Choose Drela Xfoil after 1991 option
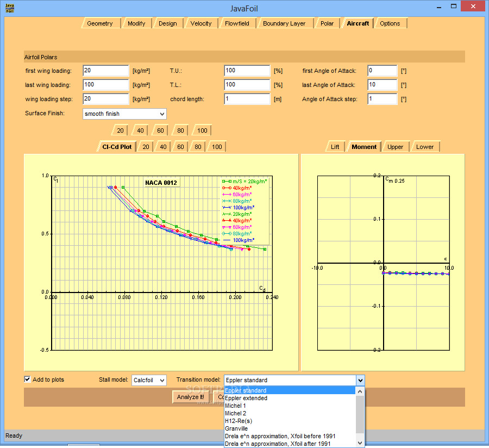 pyautogui.click(x=290, y=444)
